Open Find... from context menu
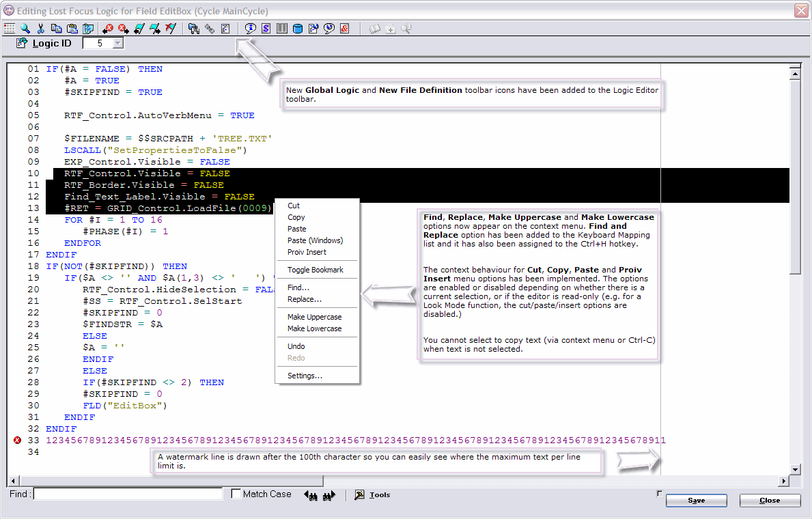This screenshot has height=519, width=812. (x=298, y=287)
